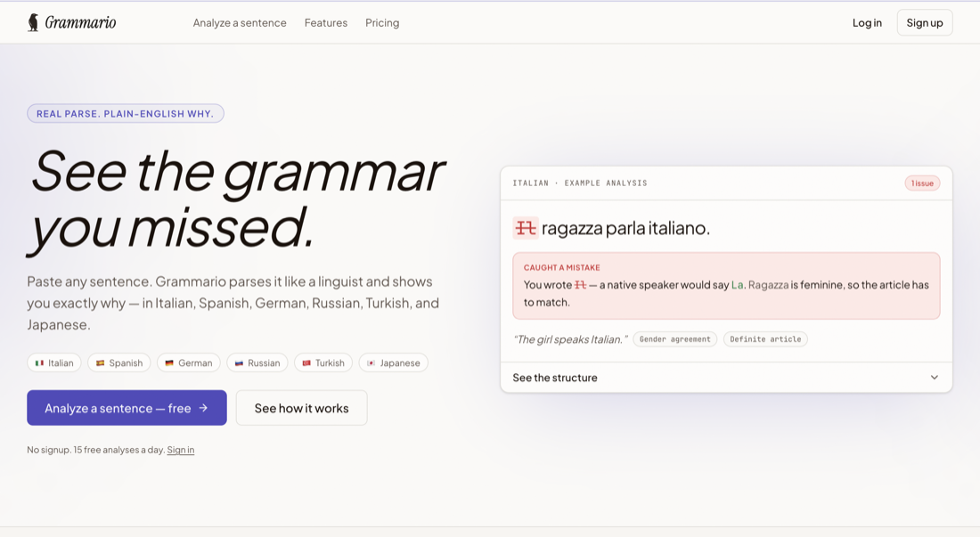Click the 1 issue badge
The image size is (980, 537).
pyautogui.click(x=922, y=183)
